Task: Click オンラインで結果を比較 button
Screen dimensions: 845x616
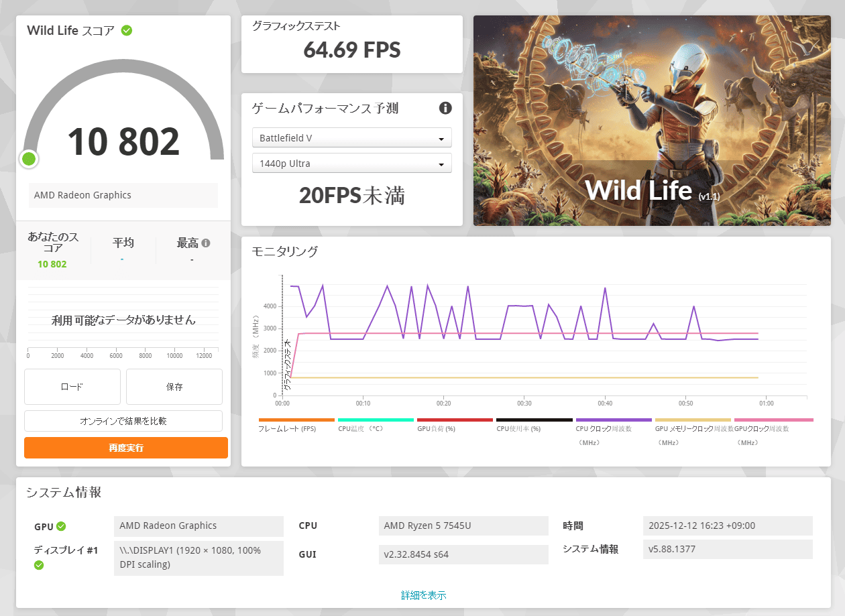Action: click(x=123, y=421)
